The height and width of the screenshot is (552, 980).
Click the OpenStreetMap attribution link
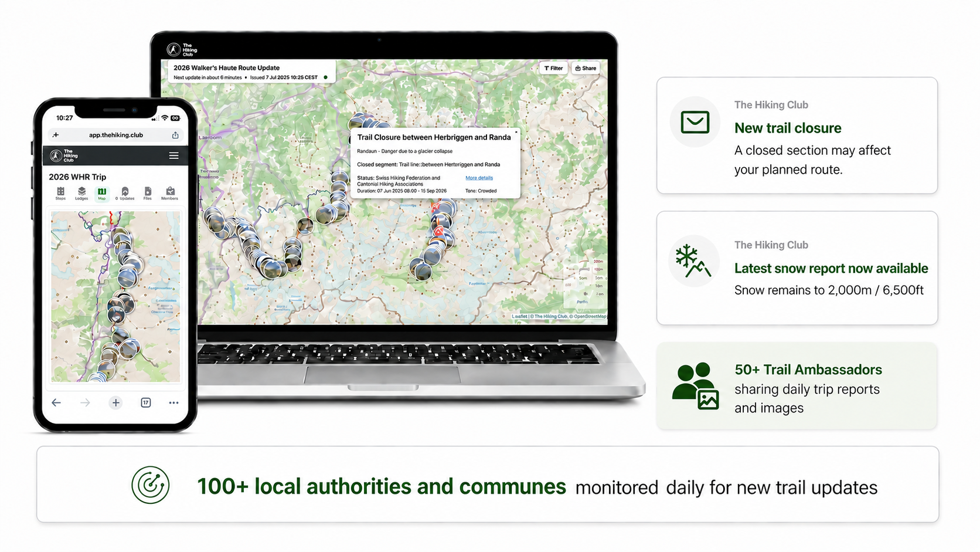click(x=590, y=317)
